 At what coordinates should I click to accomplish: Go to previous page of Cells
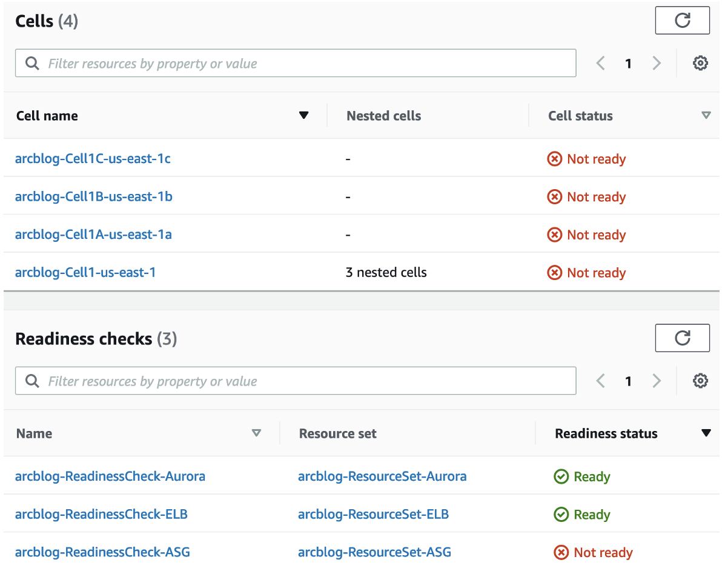(x=601, y=63)
